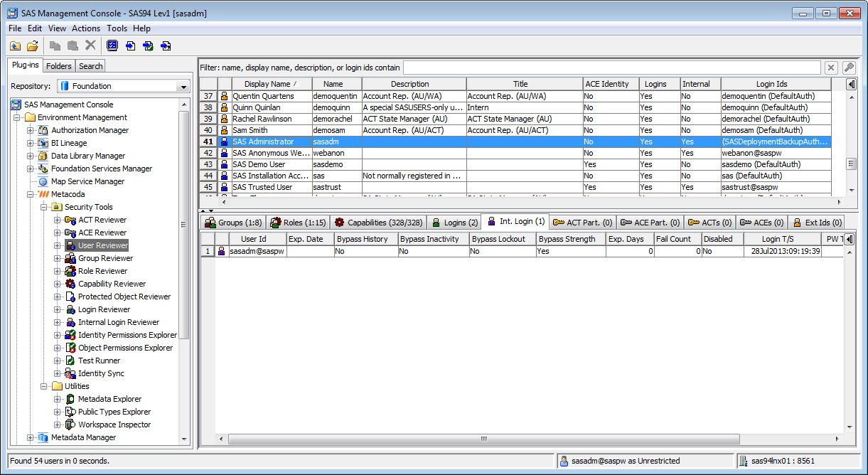Sort by the Login Ids column header

[x=776, y=84]
